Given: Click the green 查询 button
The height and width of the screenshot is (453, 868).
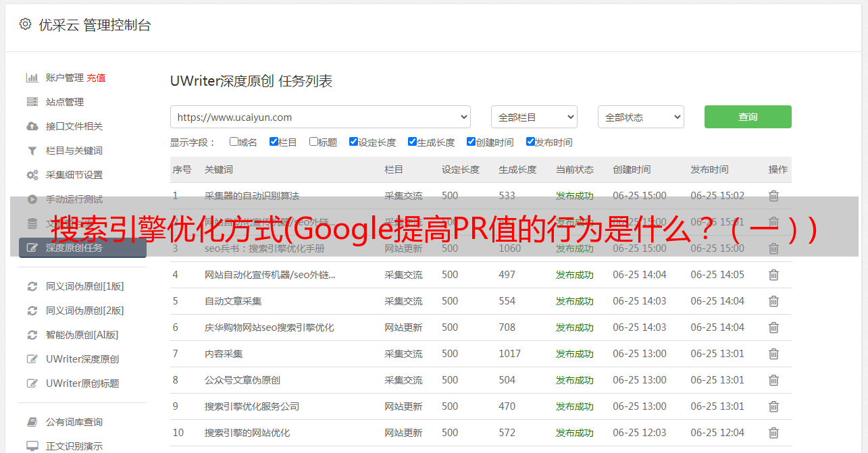Looking at the screenshot, I should (748, 117).
